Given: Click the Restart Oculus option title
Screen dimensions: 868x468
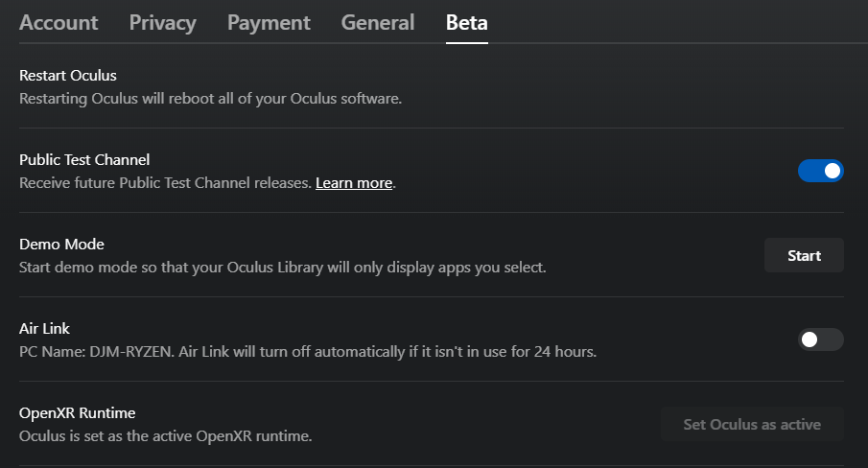Looking at the screenshot, I should 68,75.
